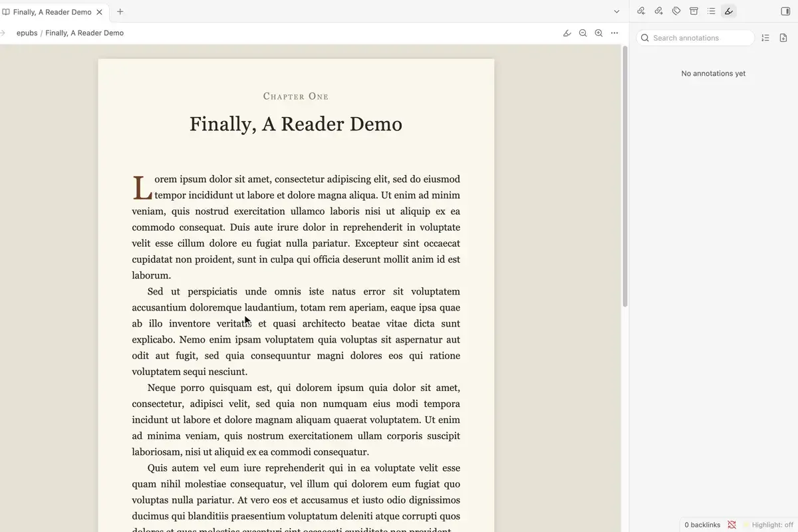This screenshot has height=532, width=798.
Task: Open a new tab with plus button
Action: point(120,11)
